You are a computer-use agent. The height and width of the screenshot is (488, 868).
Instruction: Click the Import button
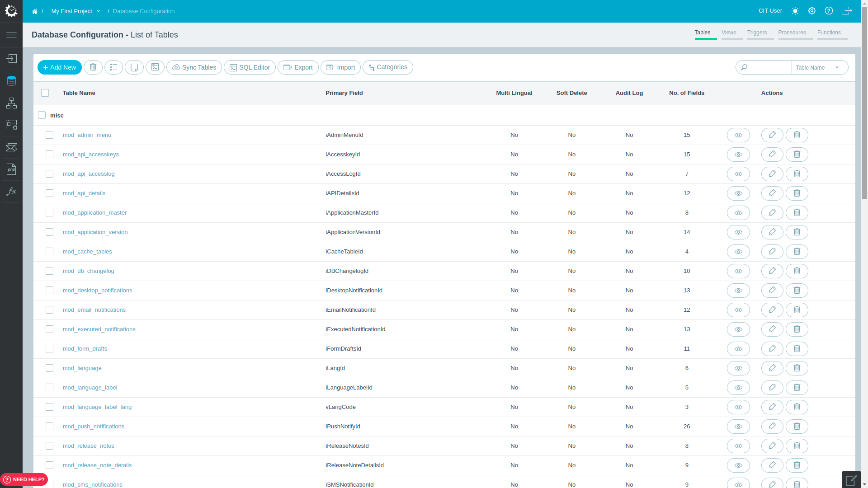tap(340, 67)
